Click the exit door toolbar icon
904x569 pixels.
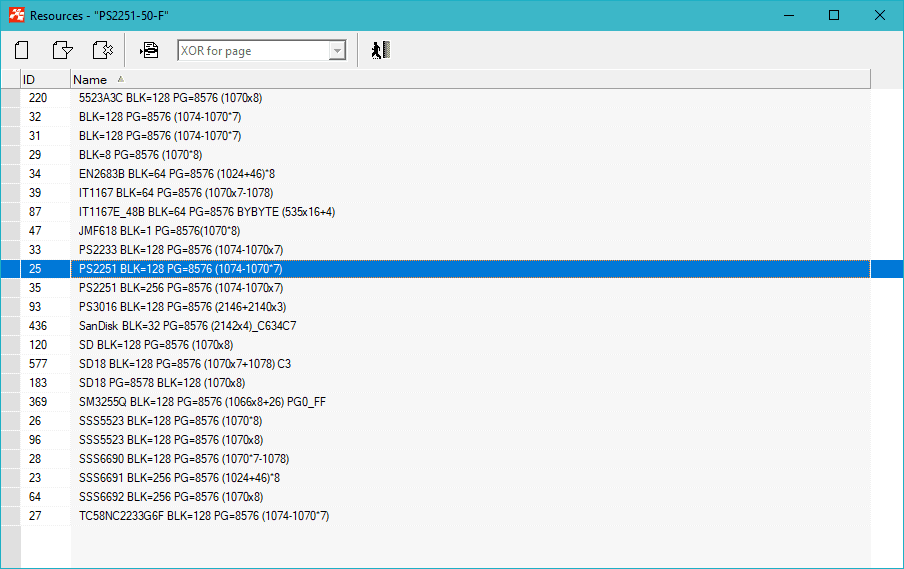(381, 50)
